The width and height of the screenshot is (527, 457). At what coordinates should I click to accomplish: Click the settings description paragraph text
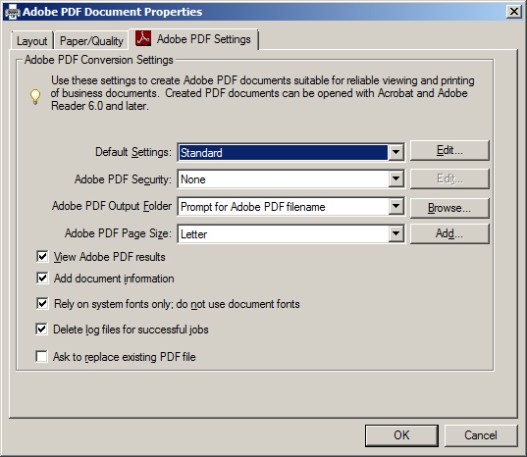(262, 93)
